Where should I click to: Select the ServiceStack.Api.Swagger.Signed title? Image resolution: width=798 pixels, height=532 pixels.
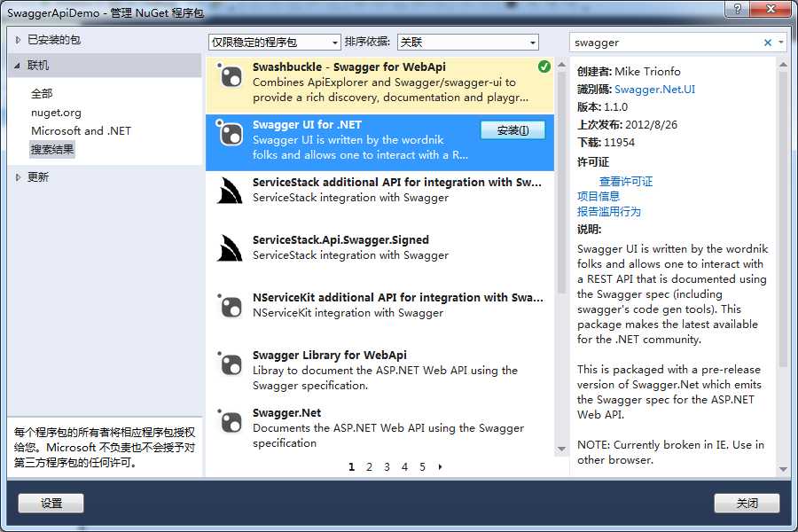[340, 239]
